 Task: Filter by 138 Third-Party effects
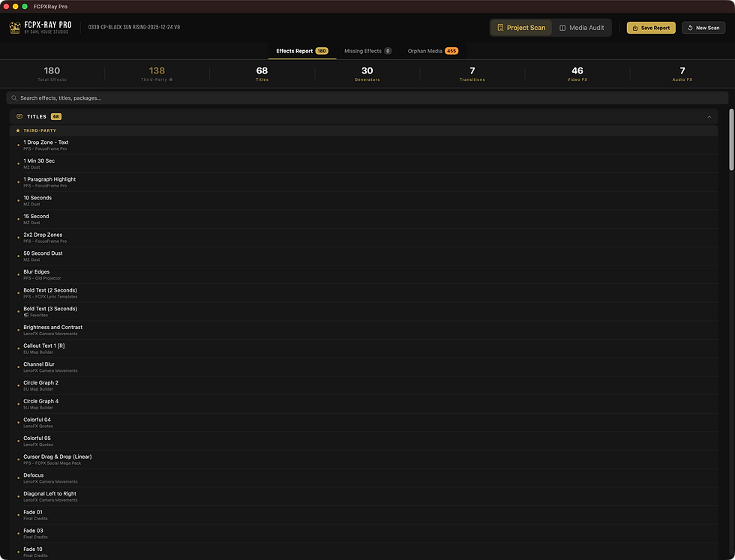point(157,74)
